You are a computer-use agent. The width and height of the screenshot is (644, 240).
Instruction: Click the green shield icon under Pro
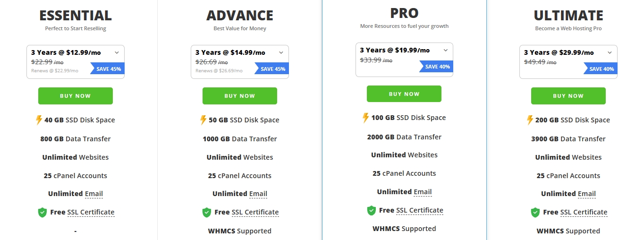pyautogui.click(x=372, y=210)
